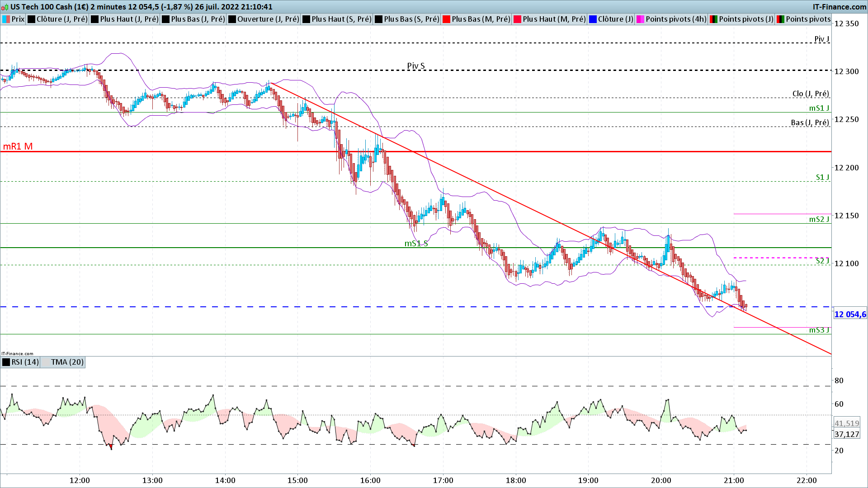Click tricolor icon of Points pivots (J)
Image resolution: width=868 pixels, height=488 pixels.
[x=714, y=19]
